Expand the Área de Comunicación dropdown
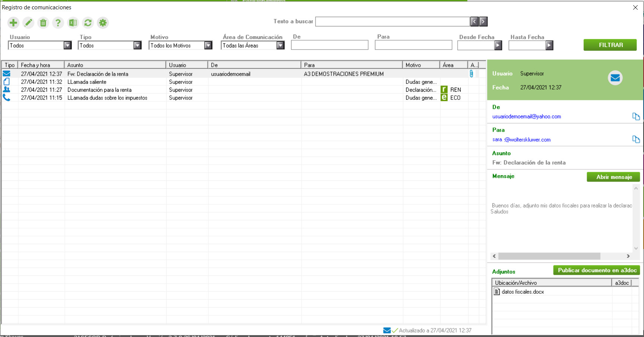This screenshot has height=337, width=644. click(281, 45)
